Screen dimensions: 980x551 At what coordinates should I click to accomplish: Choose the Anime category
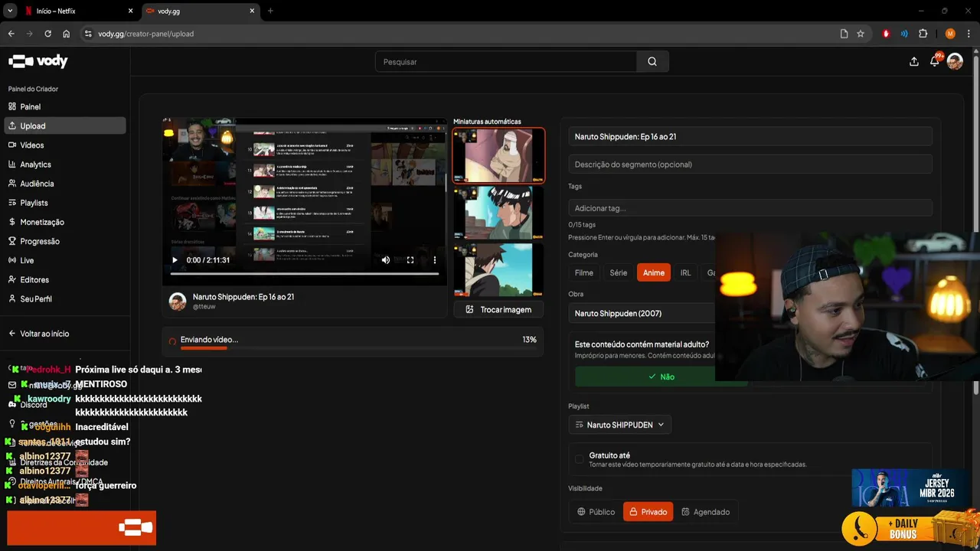pos(654,272)
